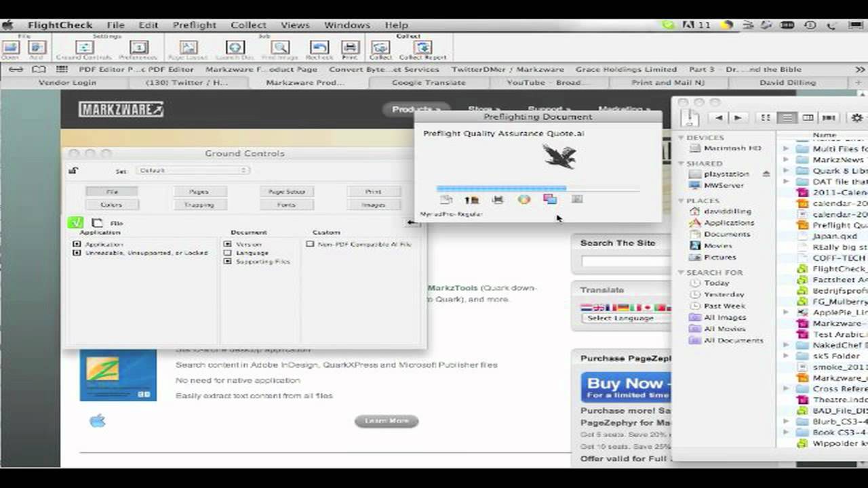Click the Learn More button on webpage
Image resolution: width=868 pixels, height=488 pixels.
point(387,421)
